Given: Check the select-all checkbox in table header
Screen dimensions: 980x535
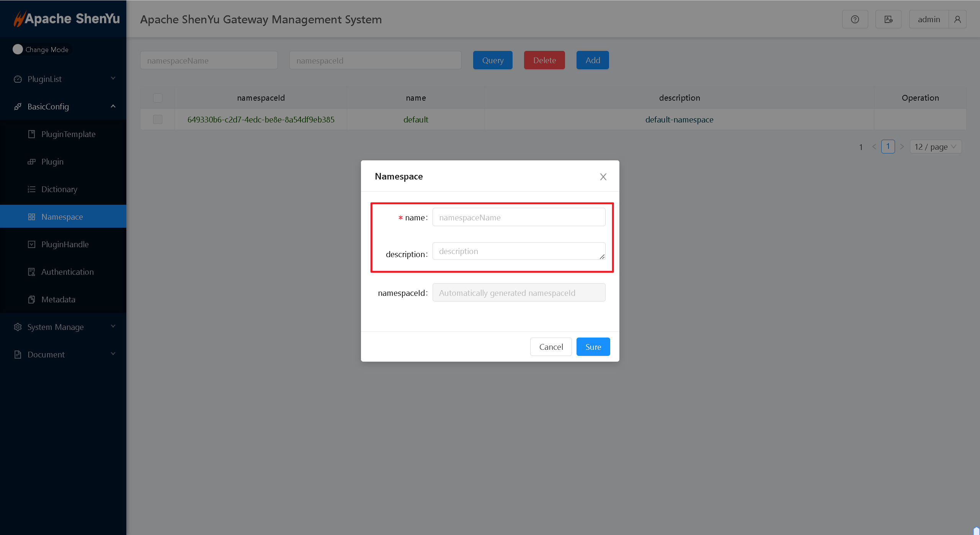Looking at the screenshot, I should tap(157, 98).
